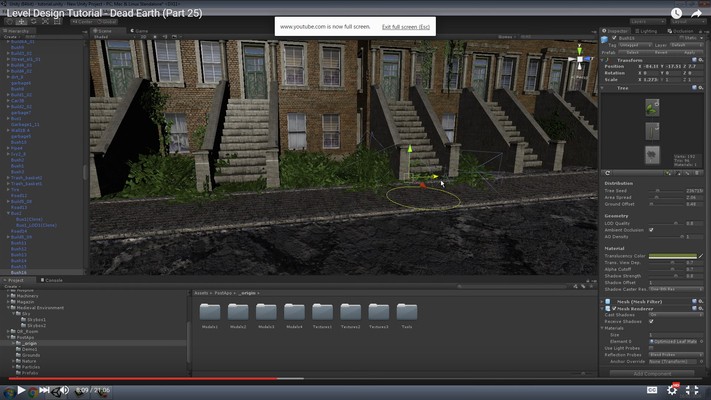Click Add Component button
The image size is (711, 400).
(652, 374)
